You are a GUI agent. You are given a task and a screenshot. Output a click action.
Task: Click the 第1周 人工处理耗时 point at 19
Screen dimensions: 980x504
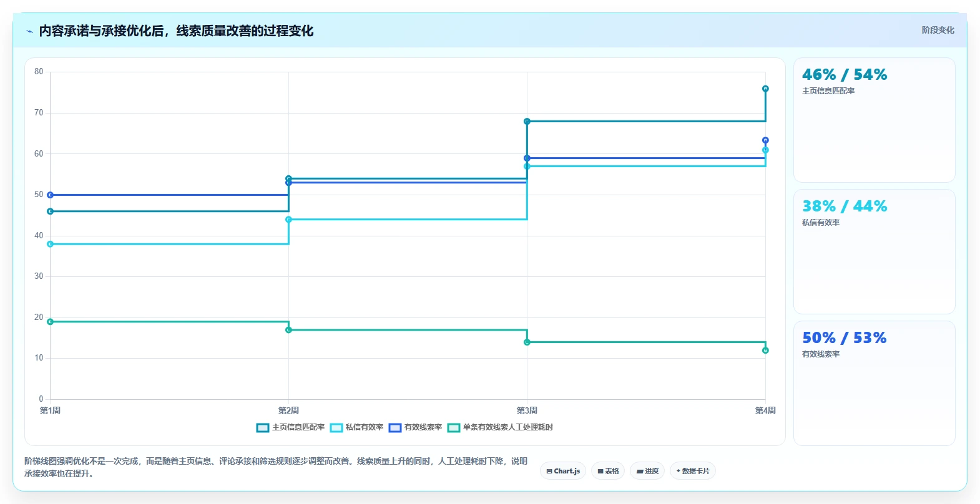50,322
